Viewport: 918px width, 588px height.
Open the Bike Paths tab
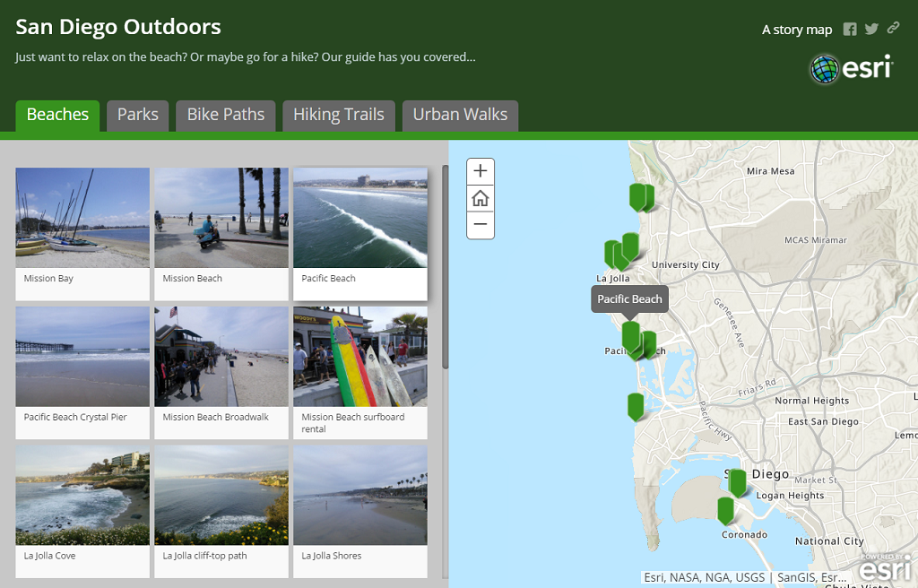click(x=225, y=115)
